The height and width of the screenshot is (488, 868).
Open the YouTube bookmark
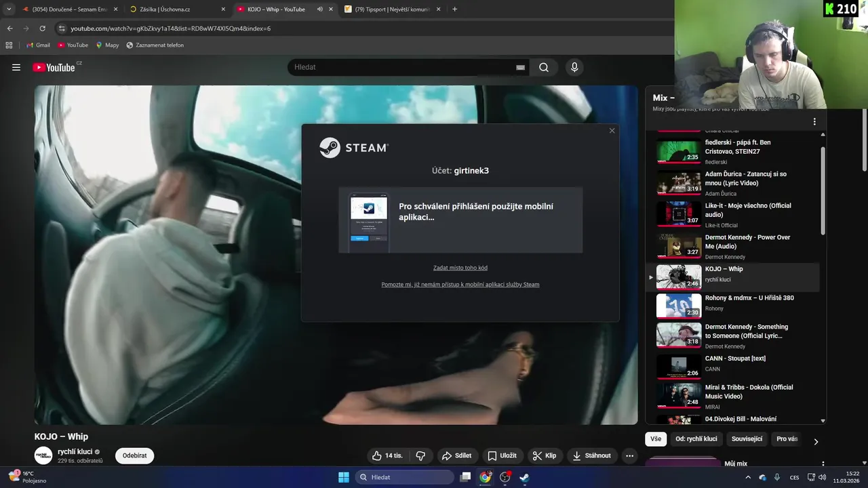(x=73, y=45)
